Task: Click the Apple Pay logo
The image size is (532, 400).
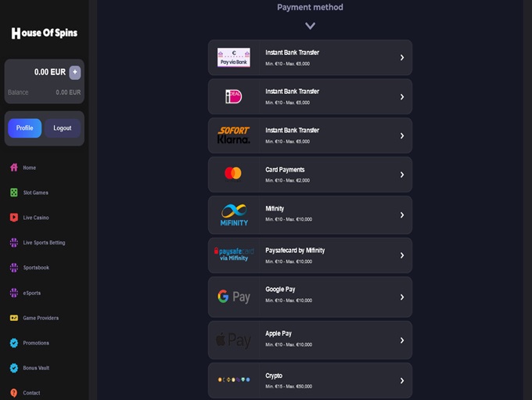Action: pyautogui.click(x=233, y=341)
